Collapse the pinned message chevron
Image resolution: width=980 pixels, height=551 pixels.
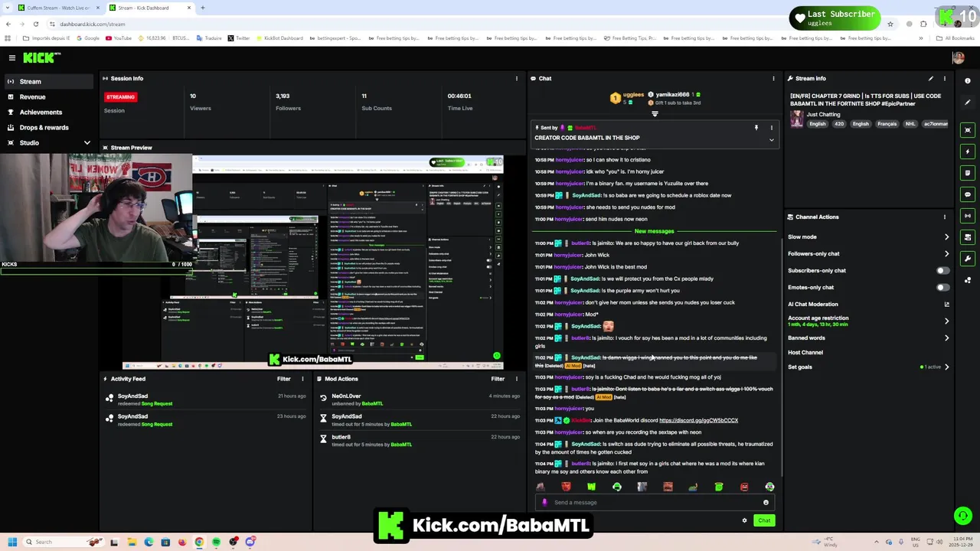tap(771, 140)
